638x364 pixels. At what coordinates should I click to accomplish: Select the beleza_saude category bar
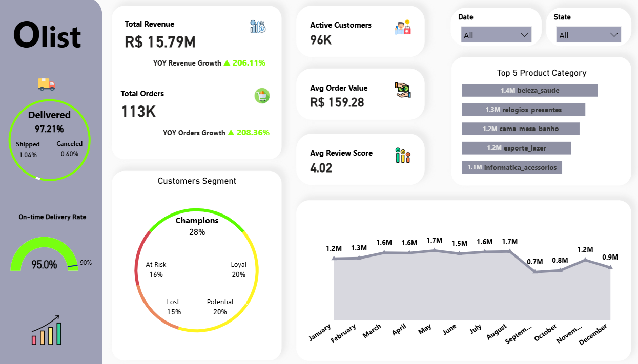click(530, 90)
